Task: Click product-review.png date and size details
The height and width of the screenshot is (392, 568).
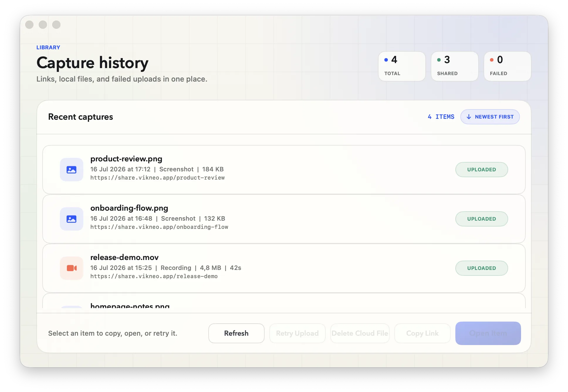Action: (x=157, y=169)
